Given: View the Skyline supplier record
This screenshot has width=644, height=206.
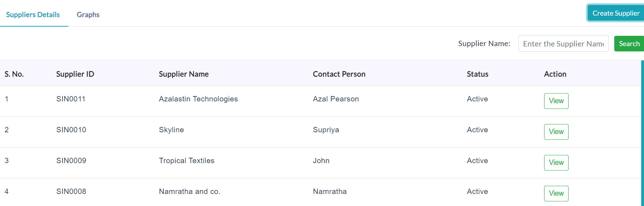Looking at the screenshot, I should 556,132.
